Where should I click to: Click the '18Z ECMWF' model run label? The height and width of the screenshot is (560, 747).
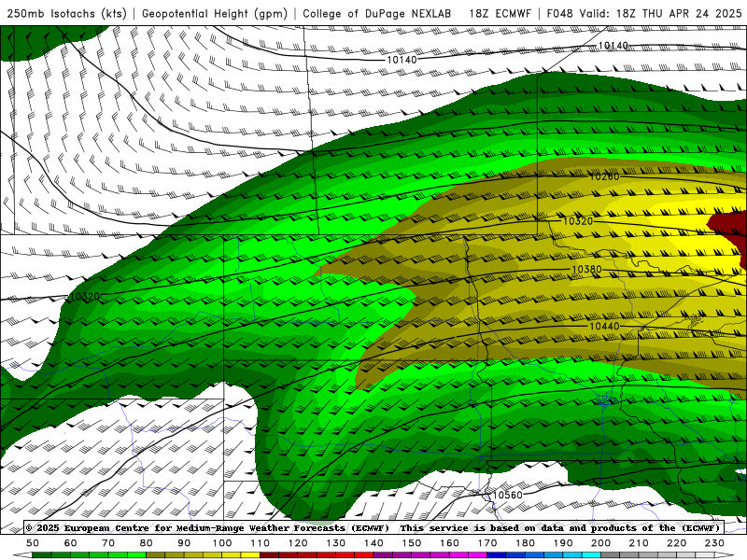click(x=500, y=13)
